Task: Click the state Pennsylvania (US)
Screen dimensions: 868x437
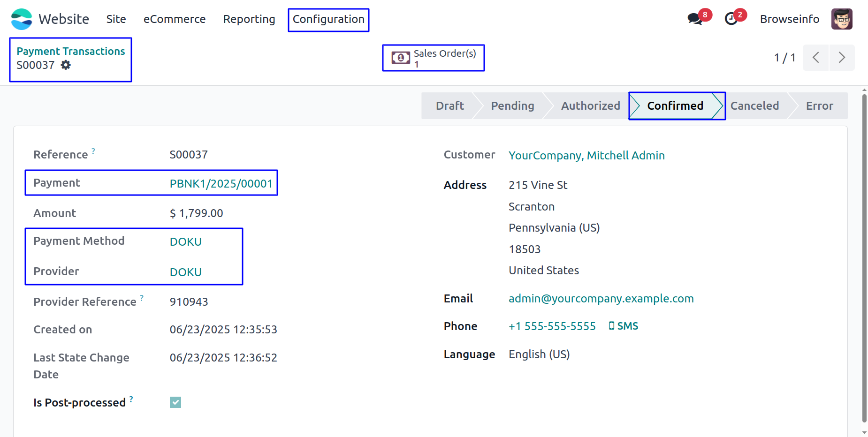Action: [554, 228]
